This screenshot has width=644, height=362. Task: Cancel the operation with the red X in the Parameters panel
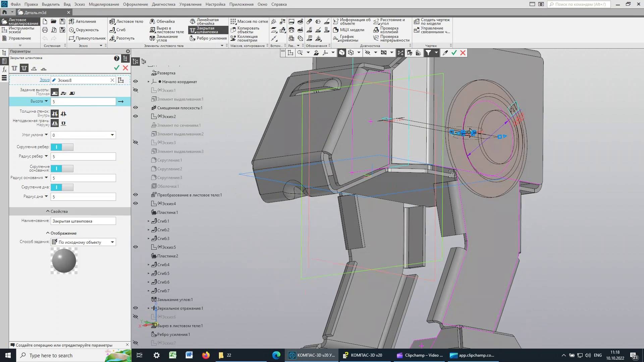(x=125, y=68)
